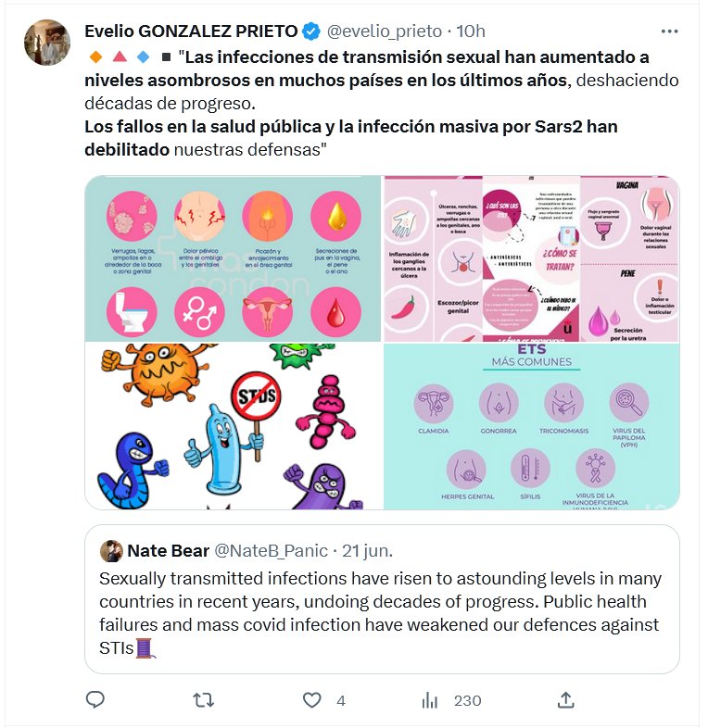The height and width of the screenshot is (728, 708).
Task: Open Evelio GONZALEZ PRIETO profile name
Action: [x=191, y=31]
